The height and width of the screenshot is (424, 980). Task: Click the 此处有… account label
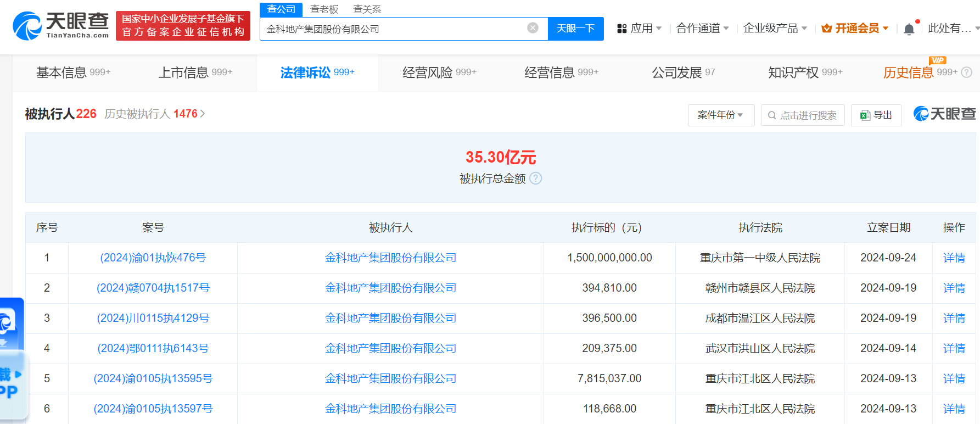pyautogui.click(x=949, y=29)
